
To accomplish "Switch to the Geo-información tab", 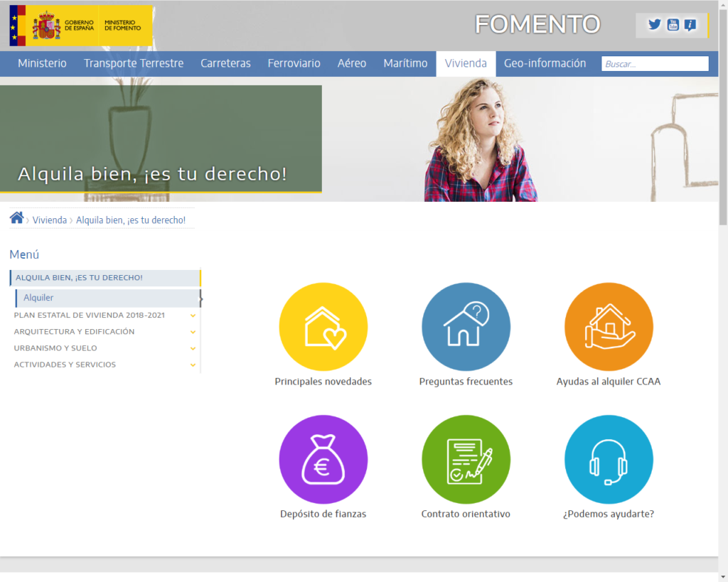I will tap(545, 63).
